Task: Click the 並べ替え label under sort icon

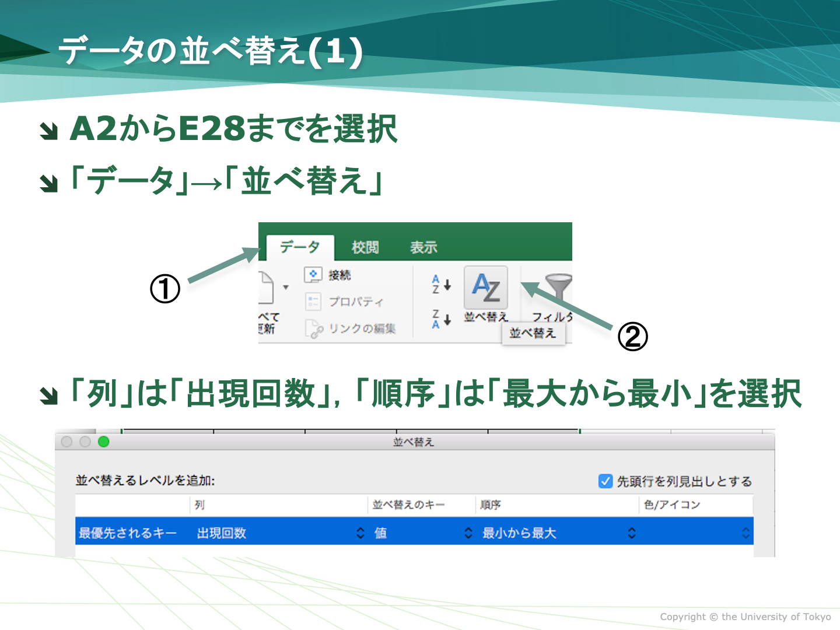Action: click(486, 317)
